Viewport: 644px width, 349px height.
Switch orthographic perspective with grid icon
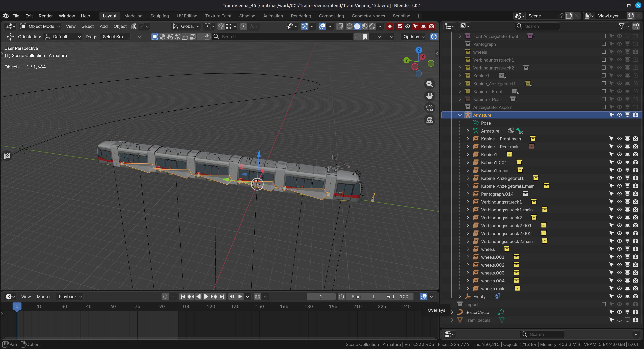[430, 120]
